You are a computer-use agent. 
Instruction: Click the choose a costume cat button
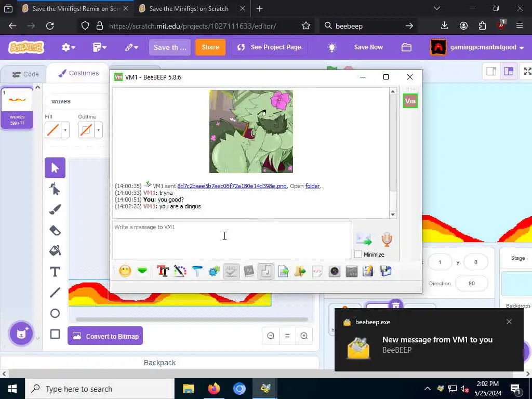click(x=21, y=334)
